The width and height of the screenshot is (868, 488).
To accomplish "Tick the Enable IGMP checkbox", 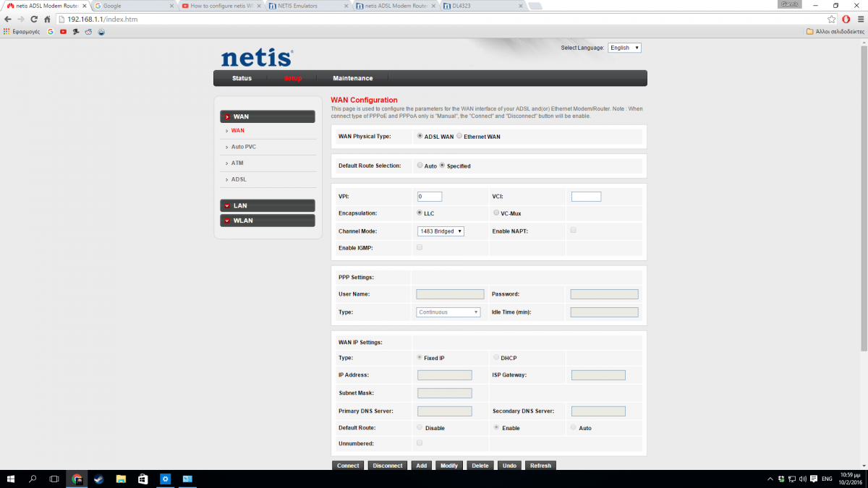I will (420, 247).
